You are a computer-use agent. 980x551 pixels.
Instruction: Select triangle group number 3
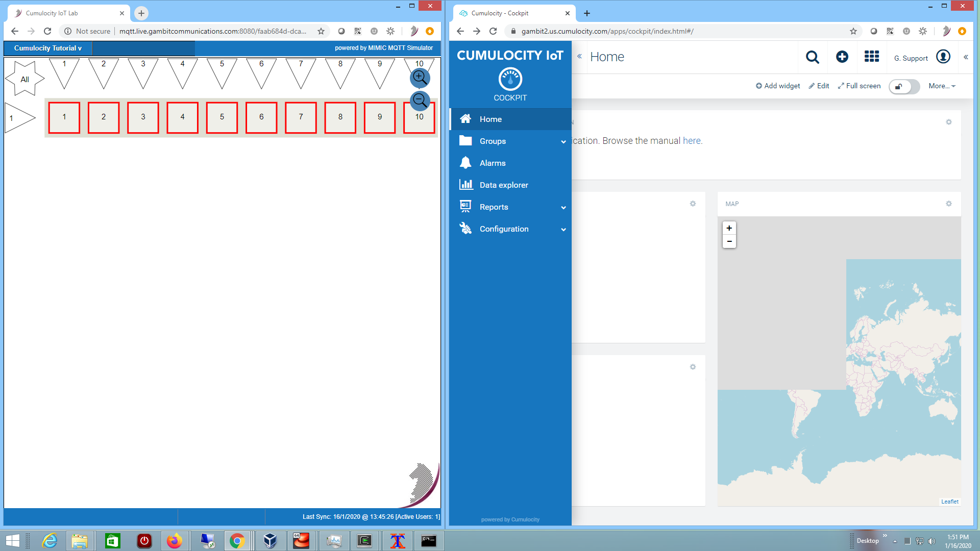(x=143, y=73)
